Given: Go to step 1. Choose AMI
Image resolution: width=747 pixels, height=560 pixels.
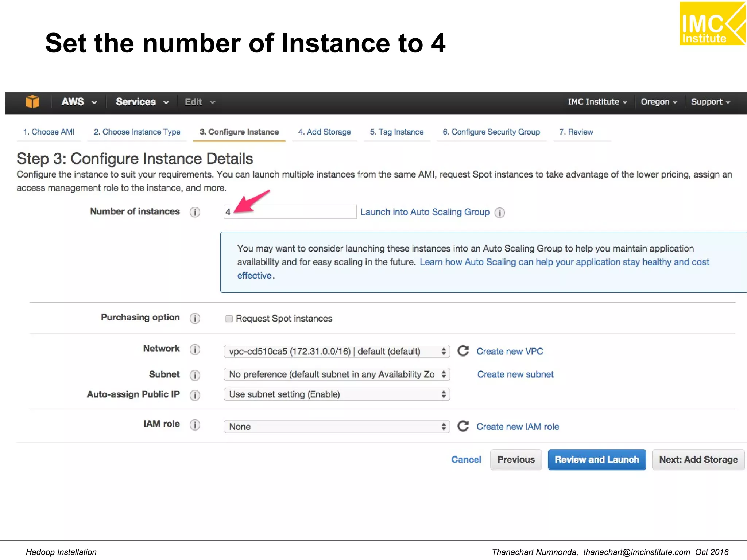Looking at the screenshot, I should [49, 132].
